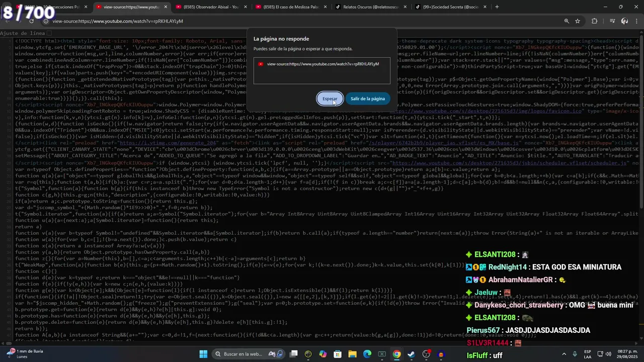Image resolution: width=644 pixels, height=362 pixels.
Task: Open a new browser tab
Action: click(x=497, y=7)
